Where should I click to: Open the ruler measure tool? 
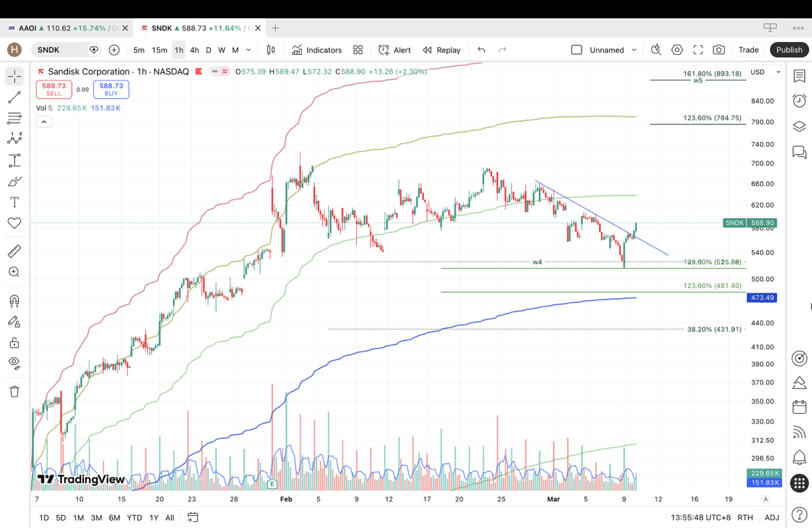click(14, 251)
